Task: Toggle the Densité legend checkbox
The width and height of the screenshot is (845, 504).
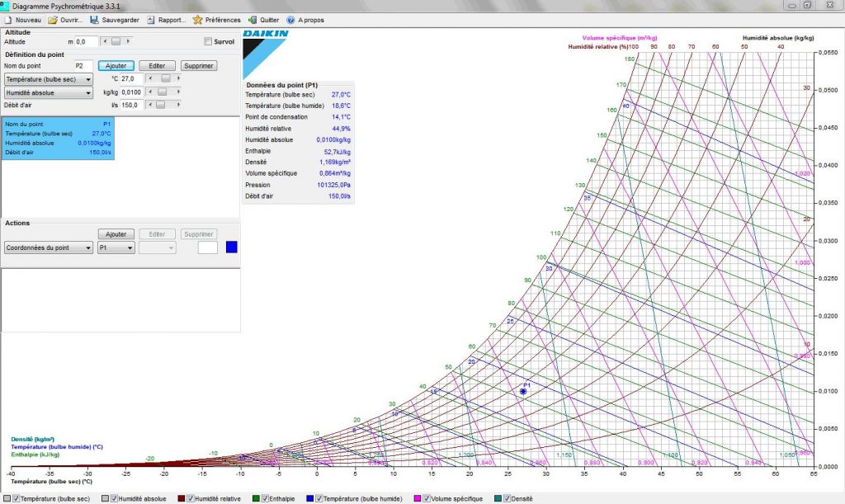Action: pos(506,498)
